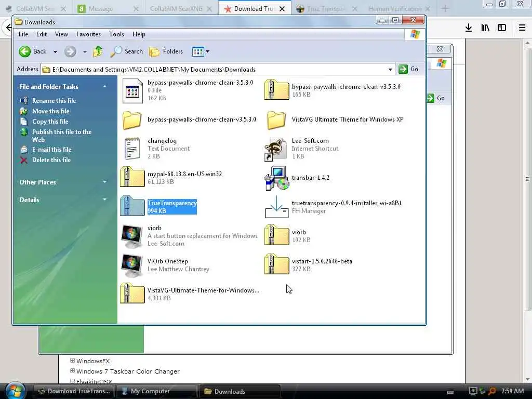Select the Lee-Soft.com Internet shortcut
Viewport: 532px width, 399px height.
click(275, 149)
